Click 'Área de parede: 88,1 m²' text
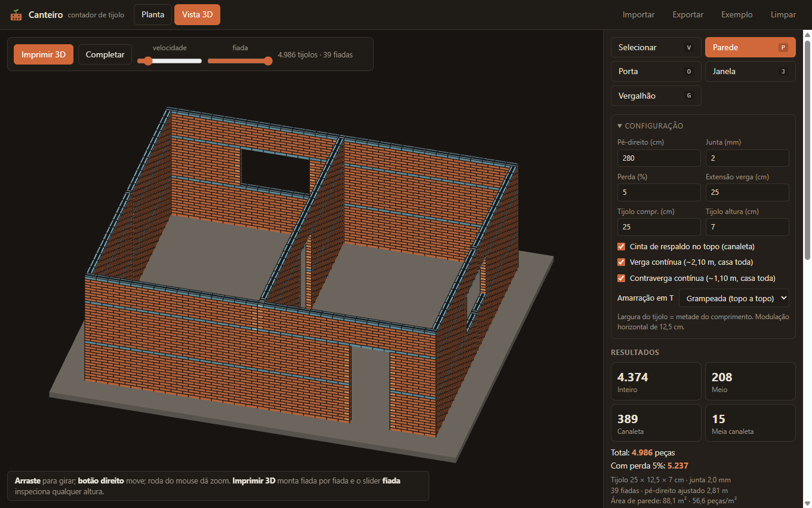Image resolution: width=812 pixels, height=508 pixels. [649, 500]
